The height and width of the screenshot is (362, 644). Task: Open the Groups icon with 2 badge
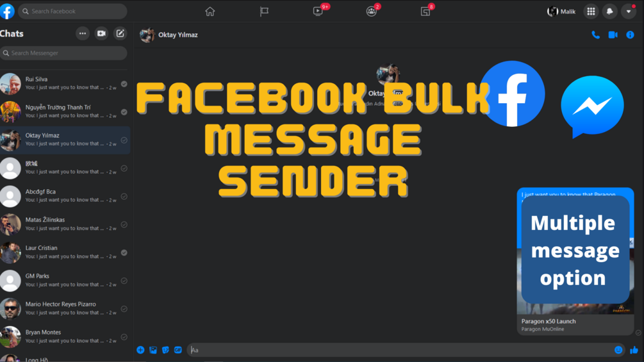pyautogui.click(x=372, y=11)
